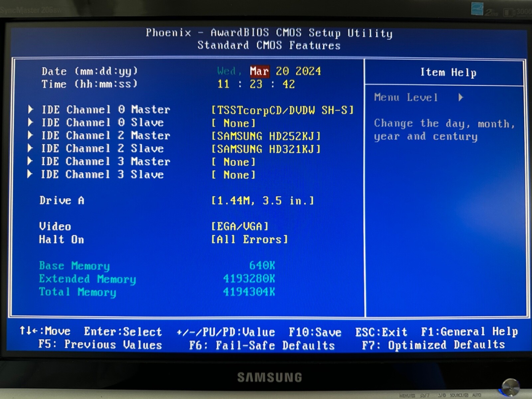Click the Drive A label
The width and height of the screenshot is (532, 399).
[x=62, y=200]
